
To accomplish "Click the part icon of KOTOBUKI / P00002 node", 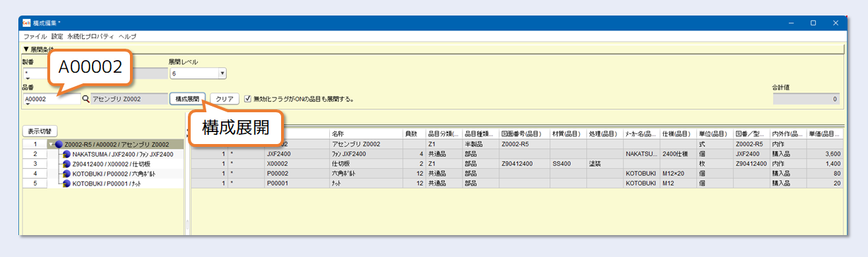I will tap(66, 174).
